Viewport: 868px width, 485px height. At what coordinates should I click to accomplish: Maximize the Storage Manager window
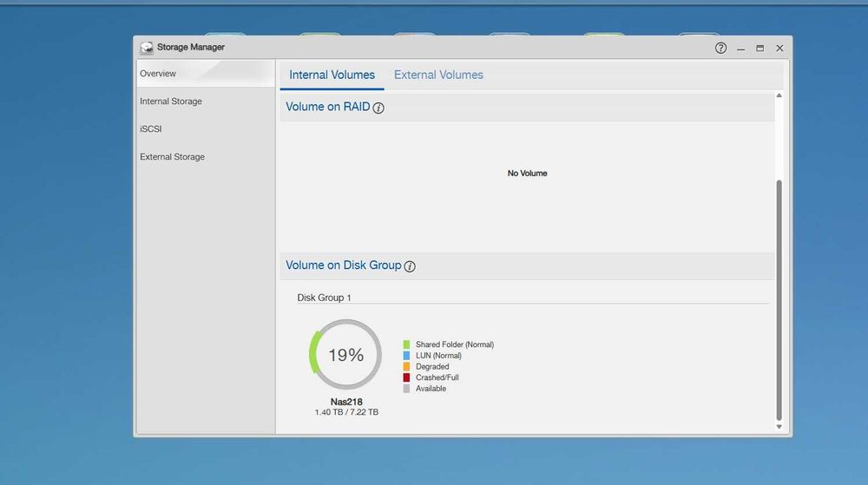760,49
